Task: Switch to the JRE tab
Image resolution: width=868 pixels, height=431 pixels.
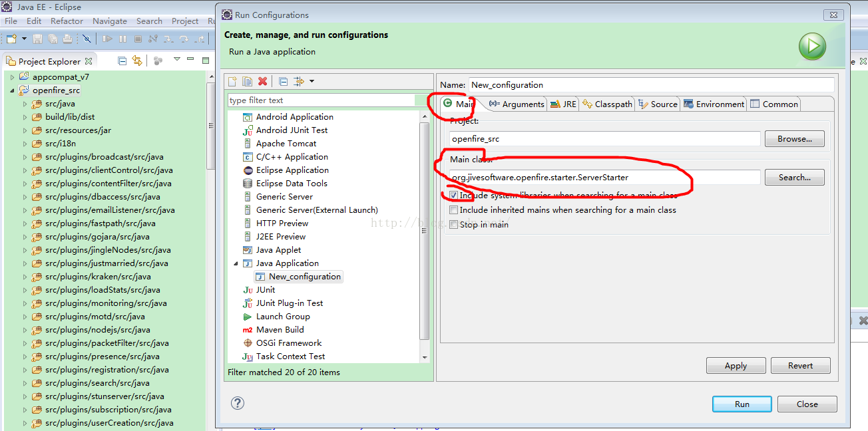Action: pos(563,104)
